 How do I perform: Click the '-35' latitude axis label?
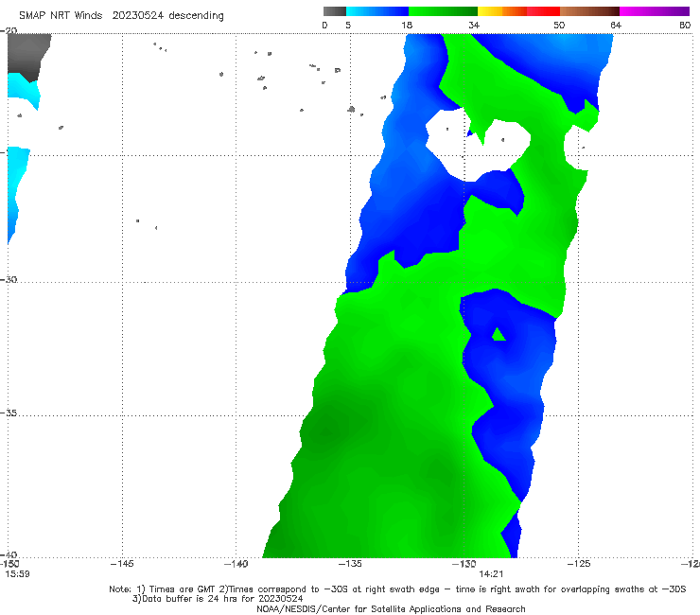tap(9, 413)
